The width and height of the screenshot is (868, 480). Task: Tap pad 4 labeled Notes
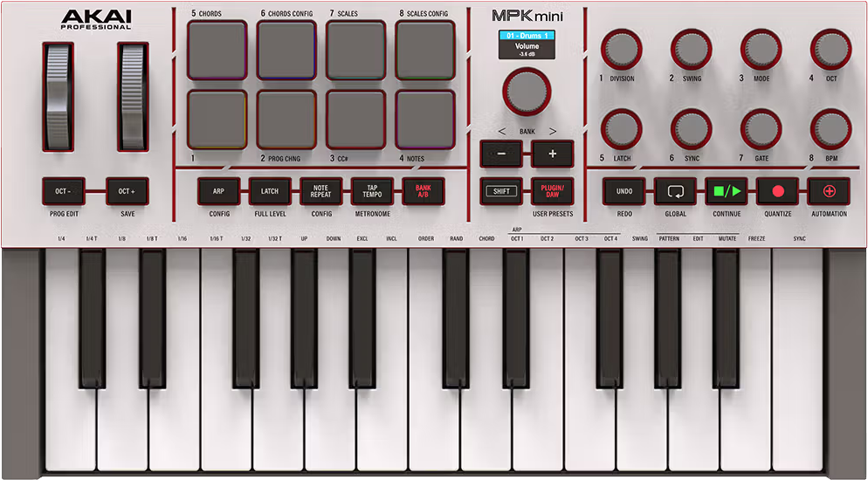(x=425, y=120)
